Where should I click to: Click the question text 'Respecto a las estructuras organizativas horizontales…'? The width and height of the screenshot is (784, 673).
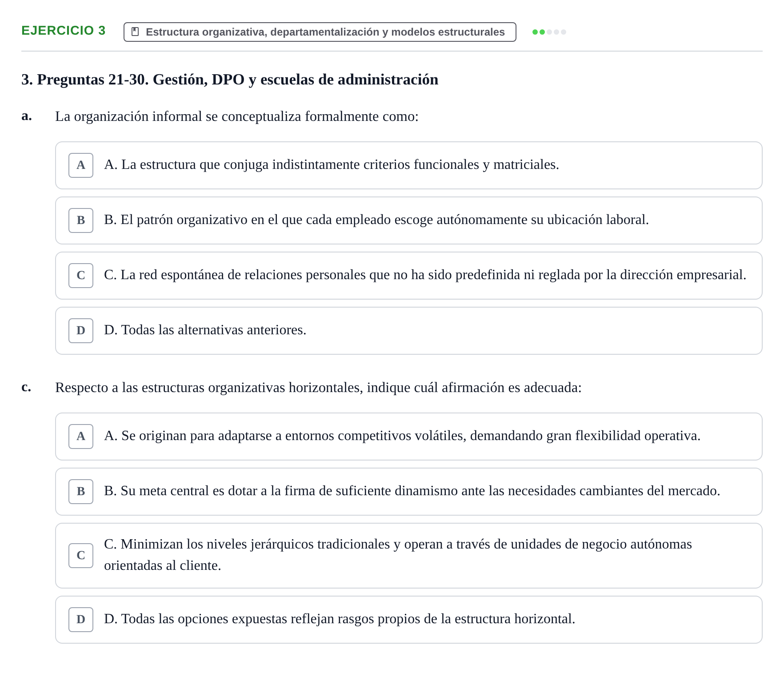click(318, 388)
